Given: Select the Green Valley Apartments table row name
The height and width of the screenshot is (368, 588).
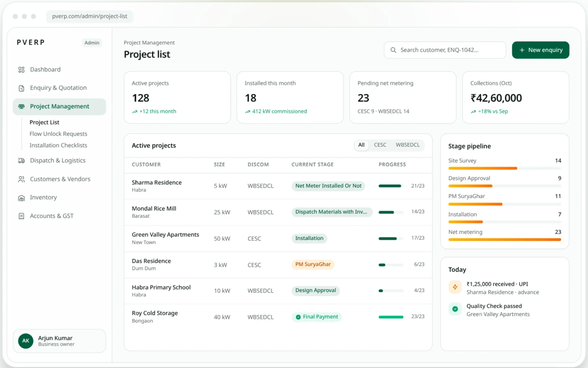Looking at the screenshot, I should [x=165, y=235].
